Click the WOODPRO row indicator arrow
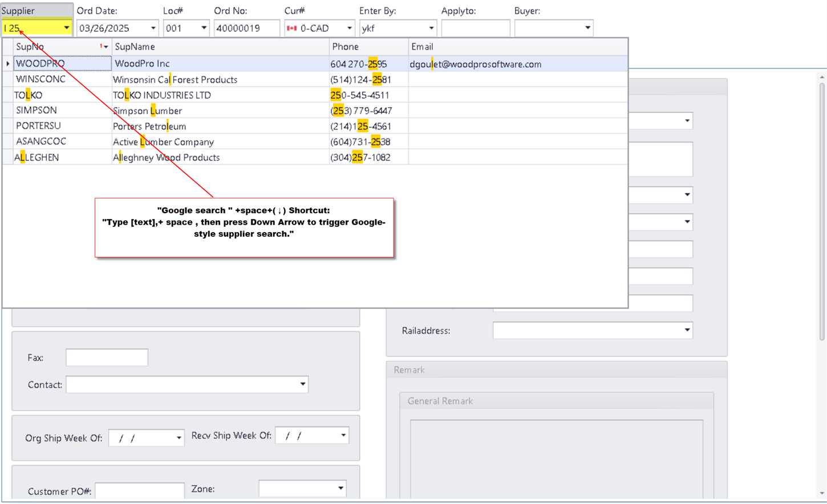The image size is (827, 504). point(8,64)
